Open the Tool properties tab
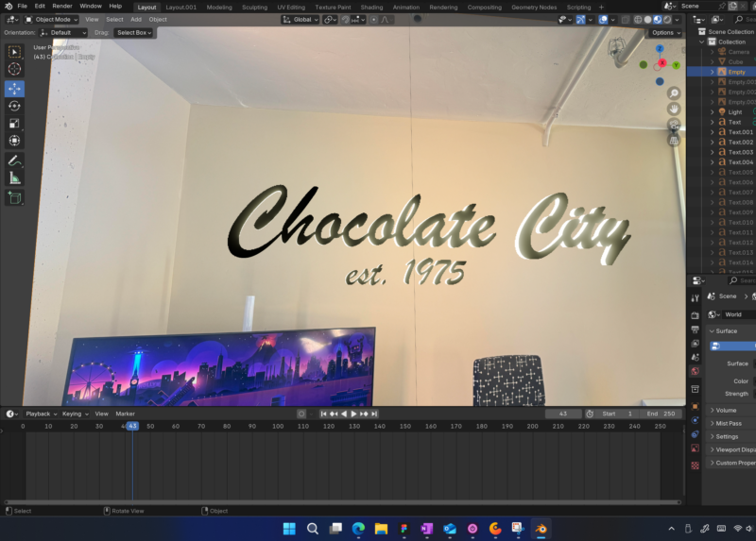This screenshot has height=541, width=756. point(695,298)
